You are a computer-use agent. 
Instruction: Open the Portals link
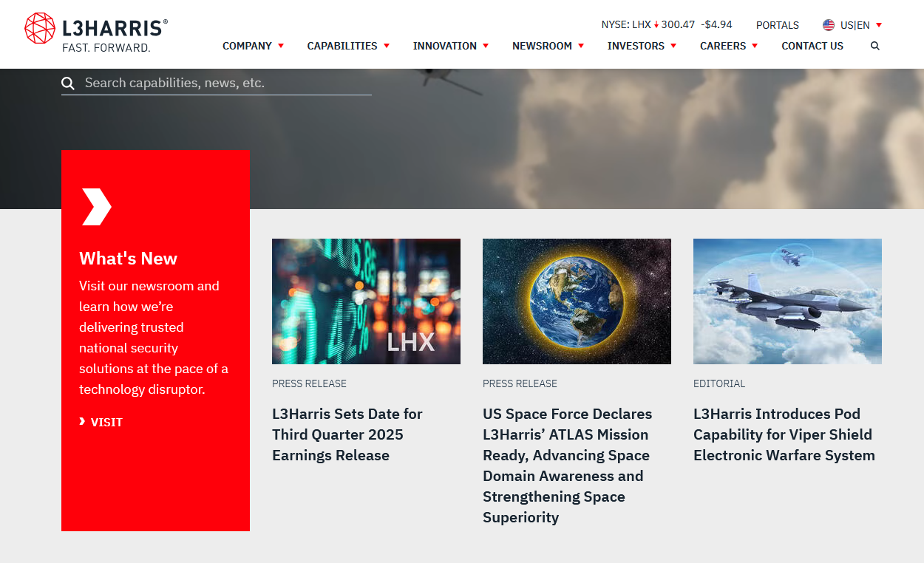pyautogui.click(x=777, y=25)
